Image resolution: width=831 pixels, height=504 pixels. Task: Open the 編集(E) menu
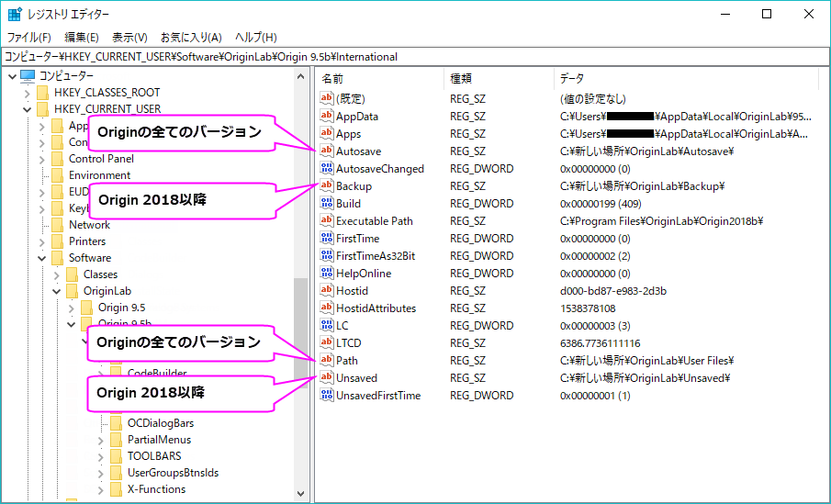click(82, 37)
